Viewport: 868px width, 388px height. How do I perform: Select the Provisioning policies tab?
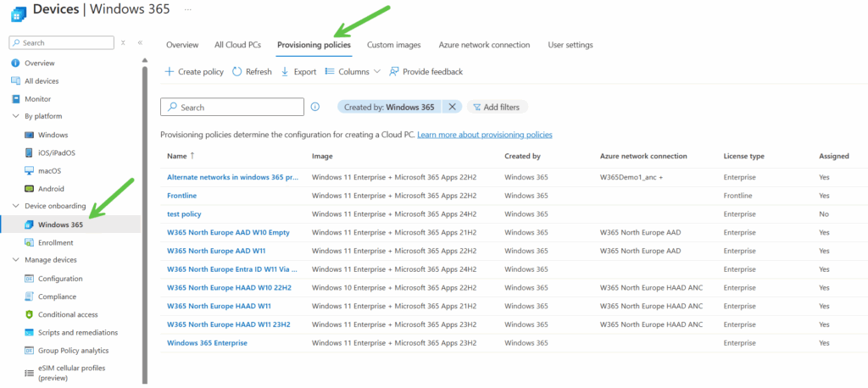[x=314, y=45]
